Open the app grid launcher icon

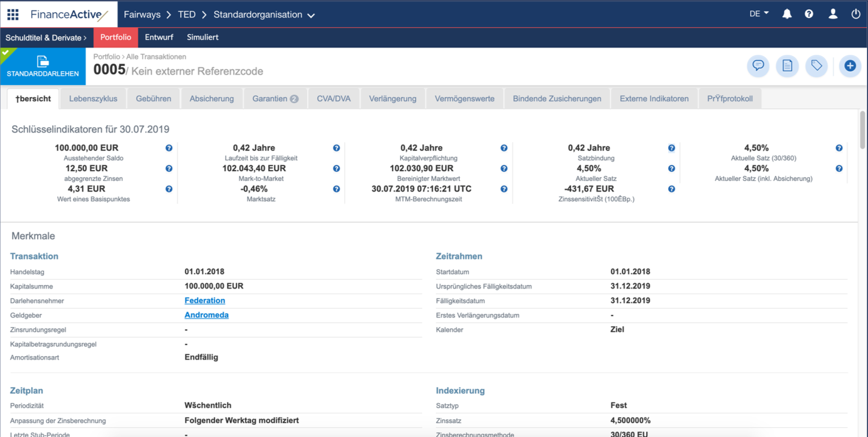[13, 14]
